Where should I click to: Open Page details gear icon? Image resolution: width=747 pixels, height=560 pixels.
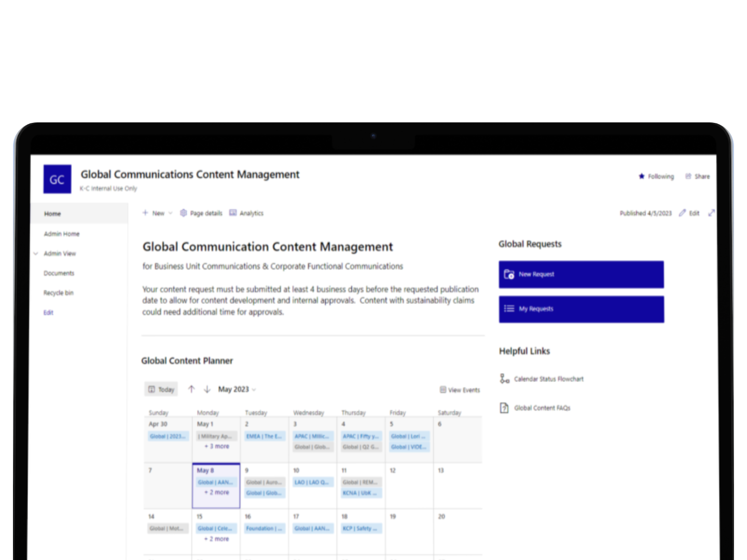(x=183, y=213)
